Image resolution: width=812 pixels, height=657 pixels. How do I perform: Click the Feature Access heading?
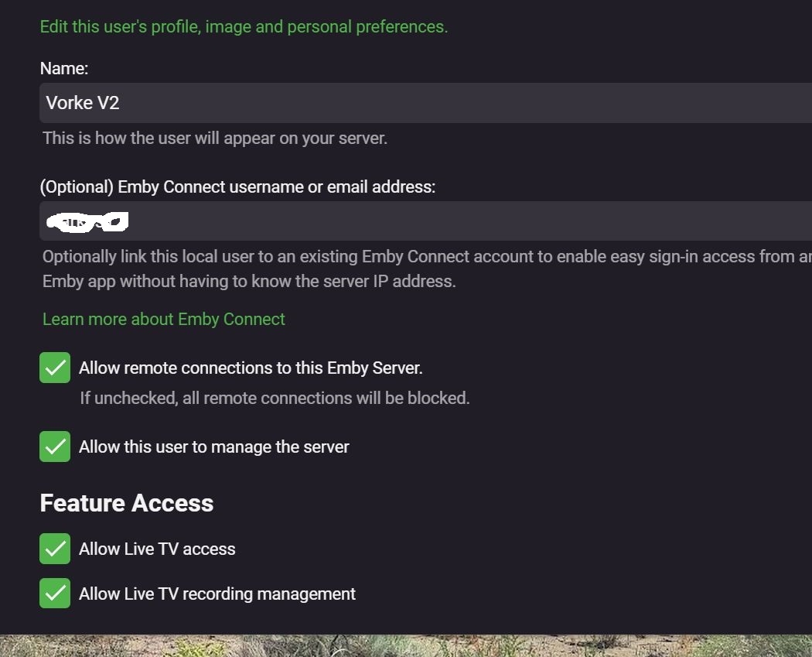click(127, 503)
